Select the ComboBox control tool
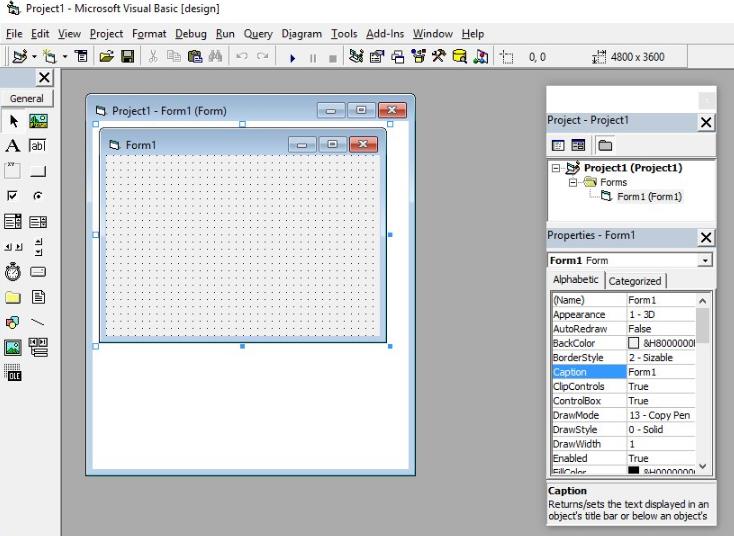 coord(13,221)
